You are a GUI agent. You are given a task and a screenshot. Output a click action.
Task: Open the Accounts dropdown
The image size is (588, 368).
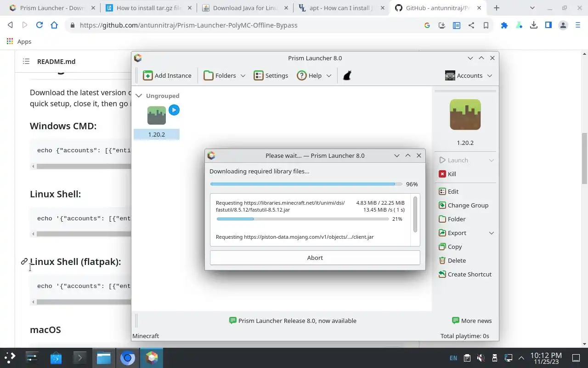[x=469, y=75]
